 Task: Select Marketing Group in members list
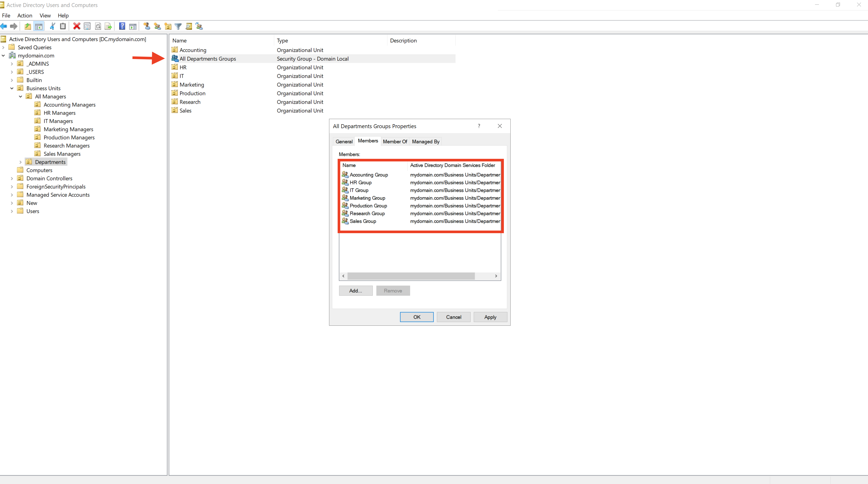click(x=367, y=198)
